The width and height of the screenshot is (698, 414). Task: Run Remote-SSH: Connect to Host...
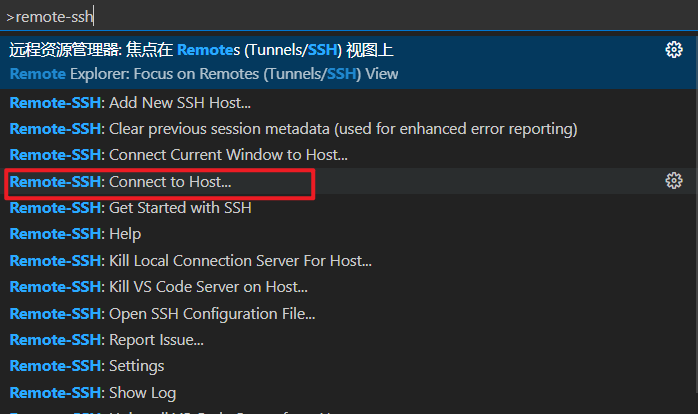coord(348,182)
